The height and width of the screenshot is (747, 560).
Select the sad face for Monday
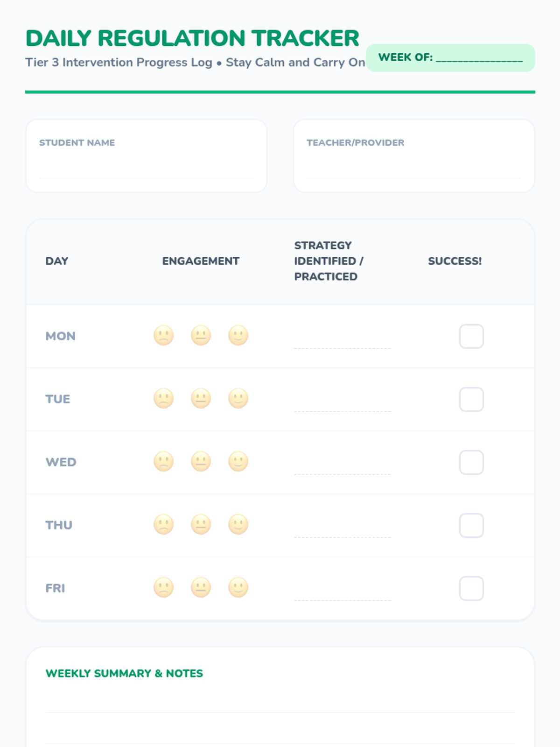coord(163,335)
